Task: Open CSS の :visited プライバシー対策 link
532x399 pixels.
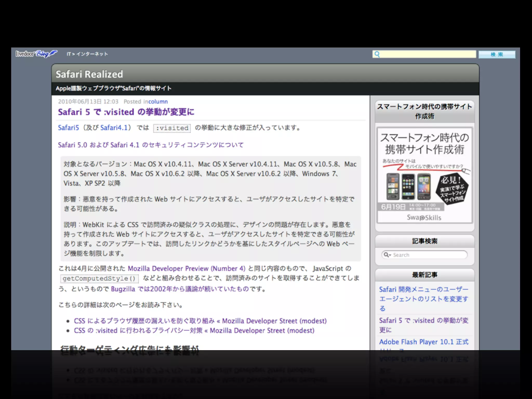Action: (x=194, y=331)
